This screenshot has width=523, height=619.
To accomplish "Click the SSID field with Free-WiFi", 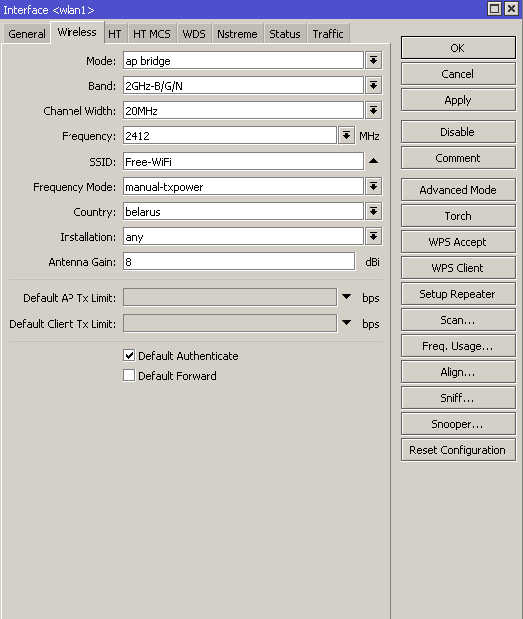I will (x=243, y=161).
